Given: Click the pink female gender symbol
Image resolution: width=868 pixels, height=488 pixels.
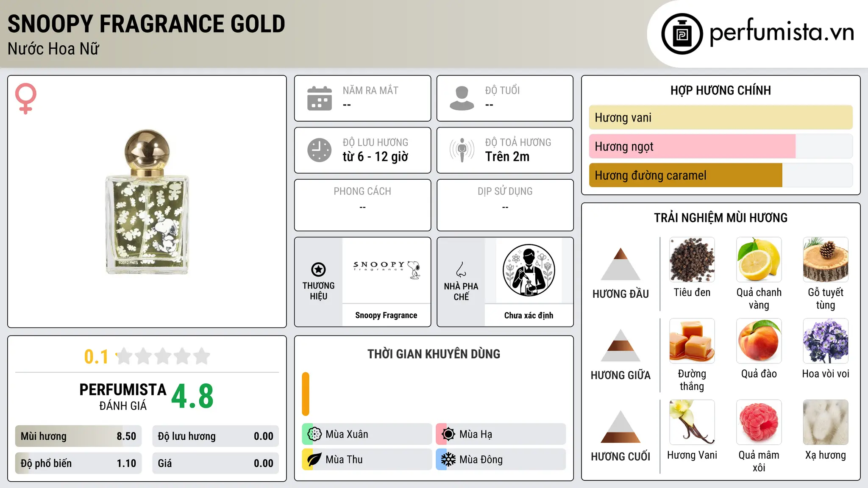Looking at the screenshot, I should tap(26, 98).
